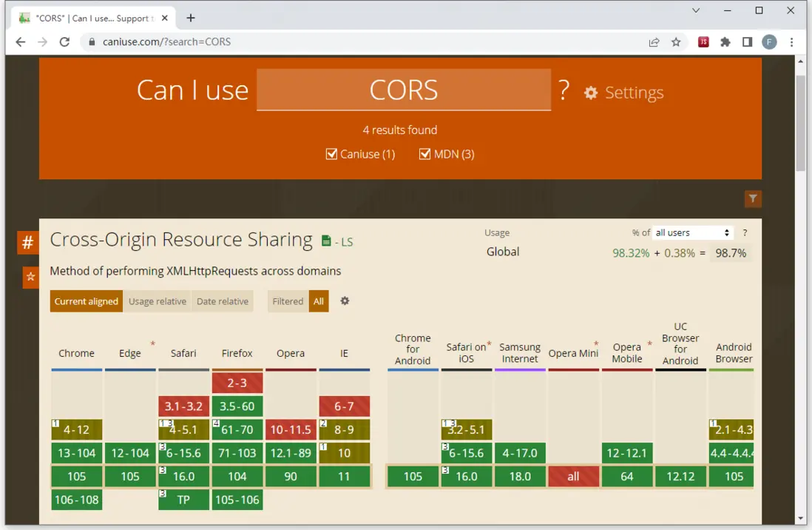The height and width of the screenshot is (530, 812).
Task: Open the browser extensions puzzle icon
Action: [x=725, y=42]
